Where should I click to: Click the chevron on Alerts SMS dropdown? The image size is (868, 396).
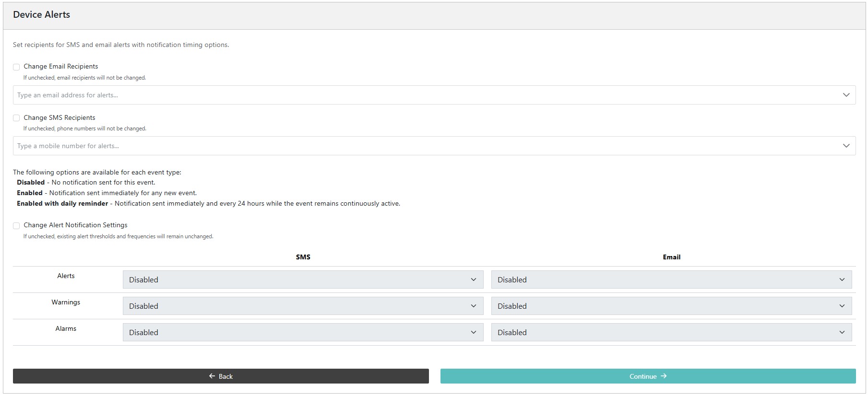[x=473, y=280]
